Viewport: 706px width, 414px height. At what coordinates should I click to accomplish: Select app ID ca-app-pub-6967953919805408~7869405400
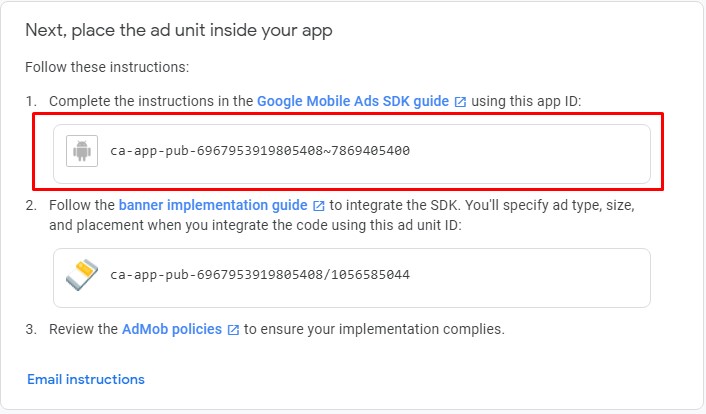[x=260, y=150]
